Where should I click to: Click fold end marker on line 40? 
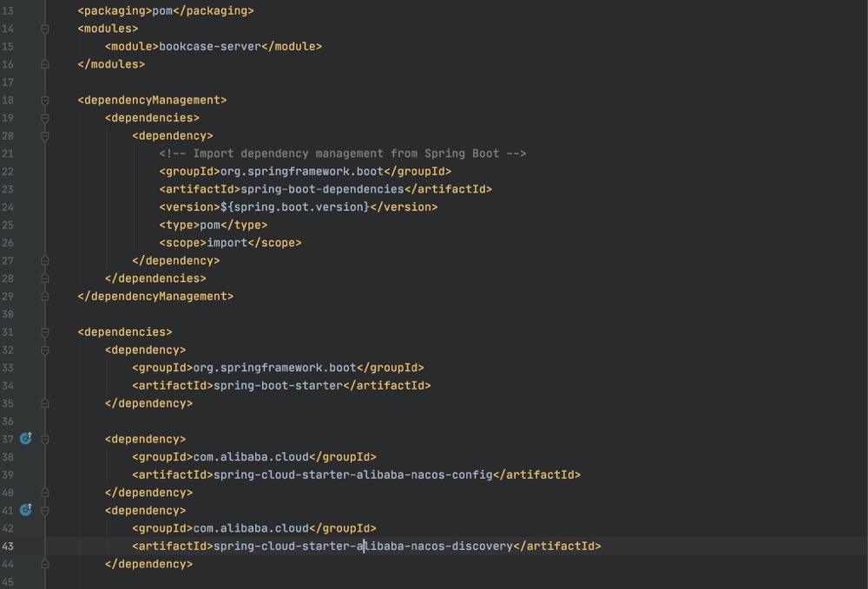click(45, 492)
